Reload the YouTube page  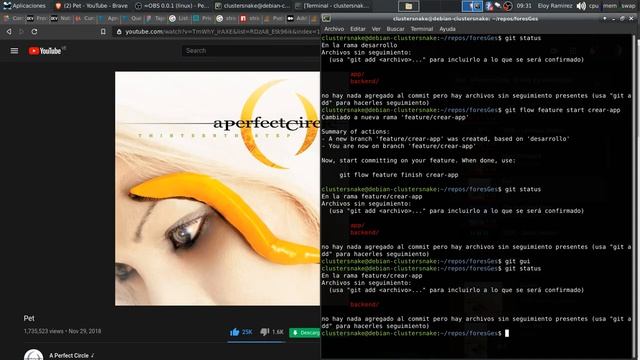pos(34,31)
